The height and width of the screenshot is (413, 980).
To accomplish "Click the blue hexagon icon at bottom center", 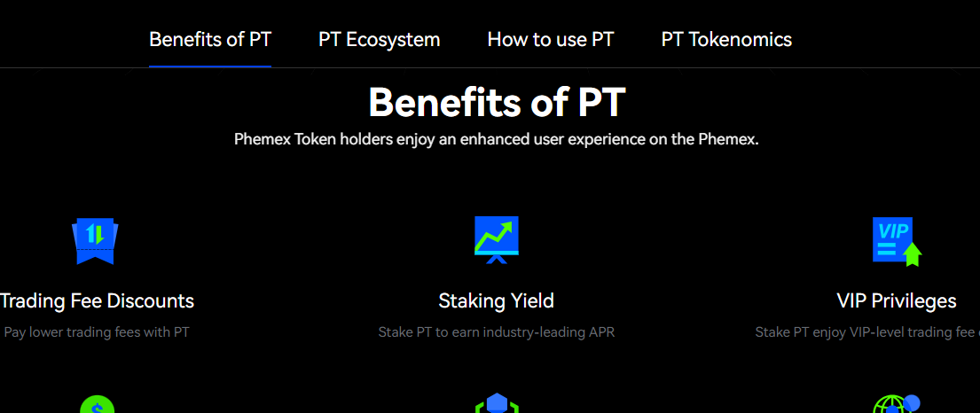I will pos(497,403).
